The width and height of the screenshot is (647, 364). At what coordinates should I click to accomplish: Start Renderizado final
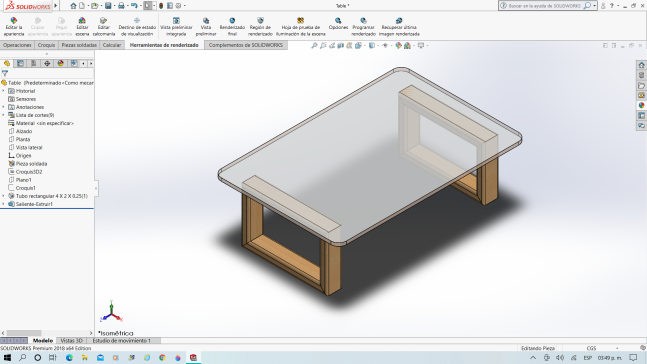(232, 27)
